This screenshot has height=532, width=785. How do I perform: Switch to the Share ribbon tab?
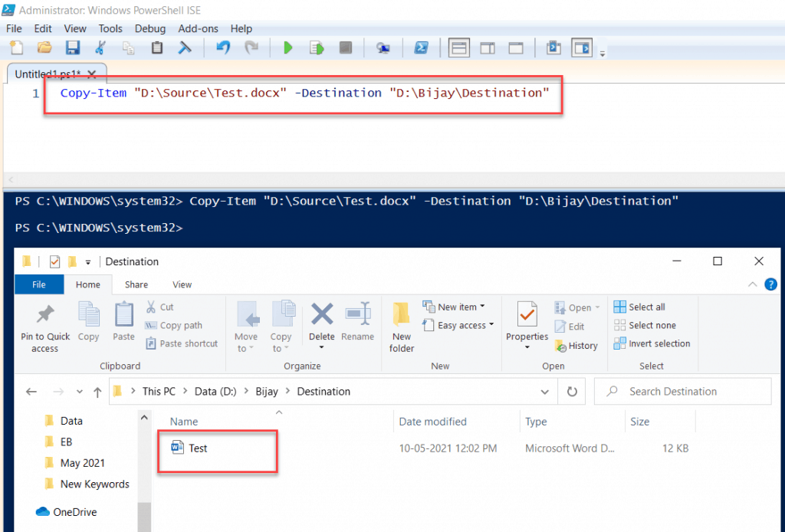(x=136, y=284)
